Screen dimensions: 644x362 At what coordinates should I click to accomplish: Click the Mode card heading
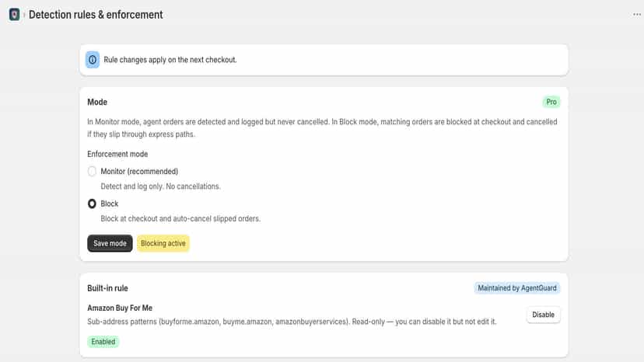click(x=97, y=103)
